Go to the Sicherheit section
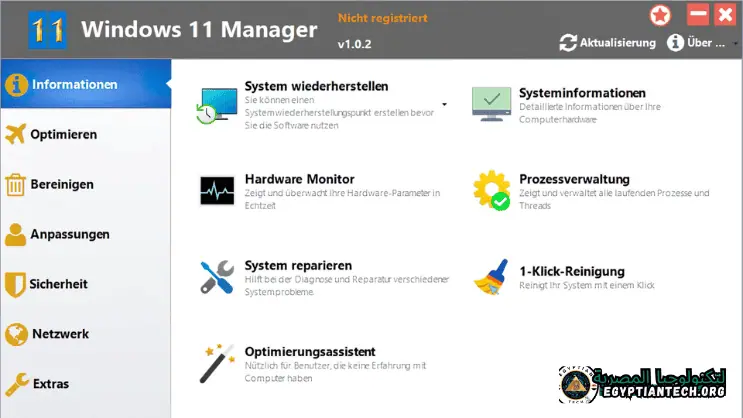Screen dimensions: 743x418 pos(86,284)
